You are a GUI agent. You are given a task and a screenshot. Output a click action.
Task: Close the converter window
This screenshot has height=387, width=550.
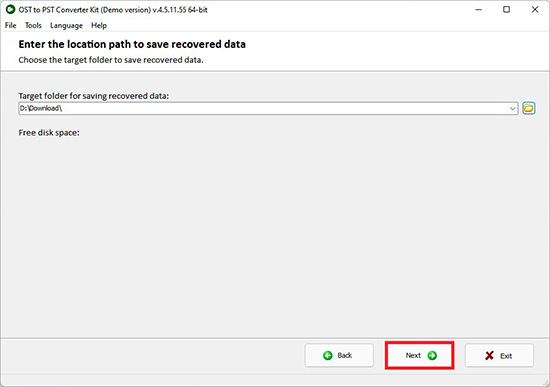tap(535, 9)
